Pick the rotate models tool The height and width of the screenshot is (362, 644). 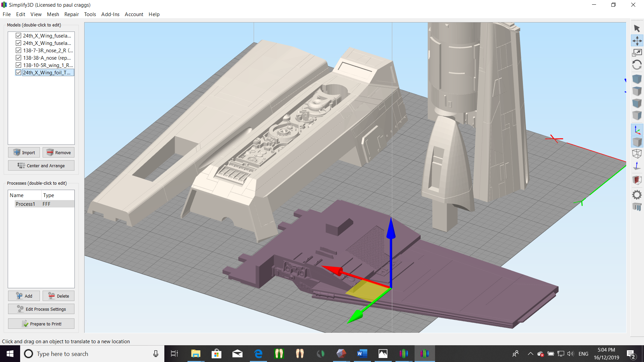(x=637, y=65)
